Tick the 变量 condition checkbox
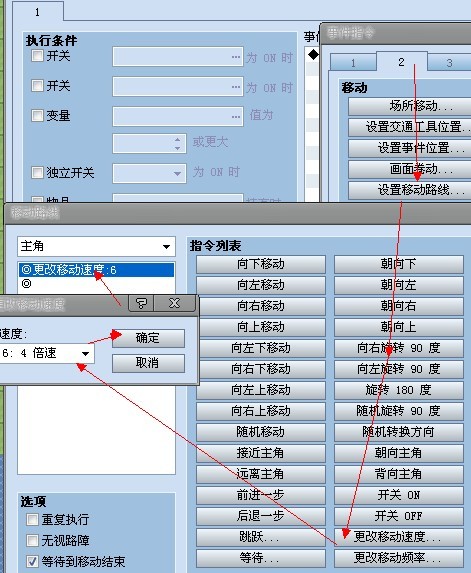This screenshot has width=471, height=573. click(37, 115)
